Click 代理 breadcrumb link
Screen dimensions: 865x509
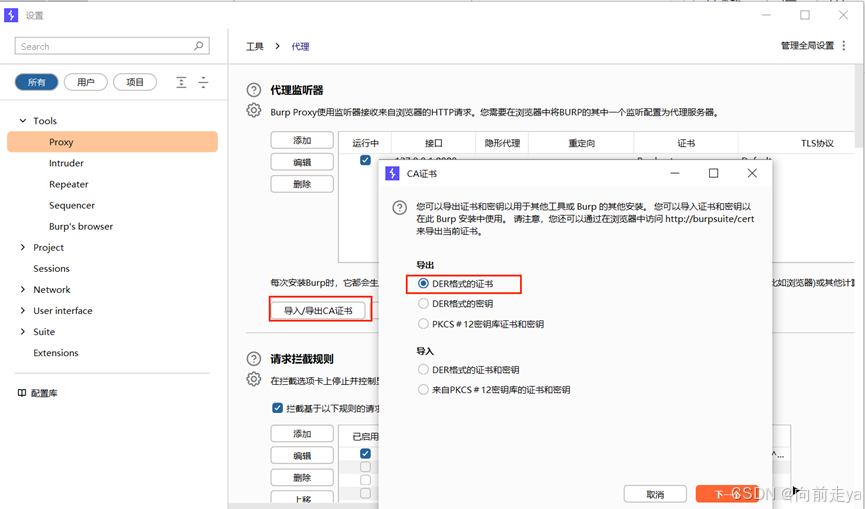point(300,46)
